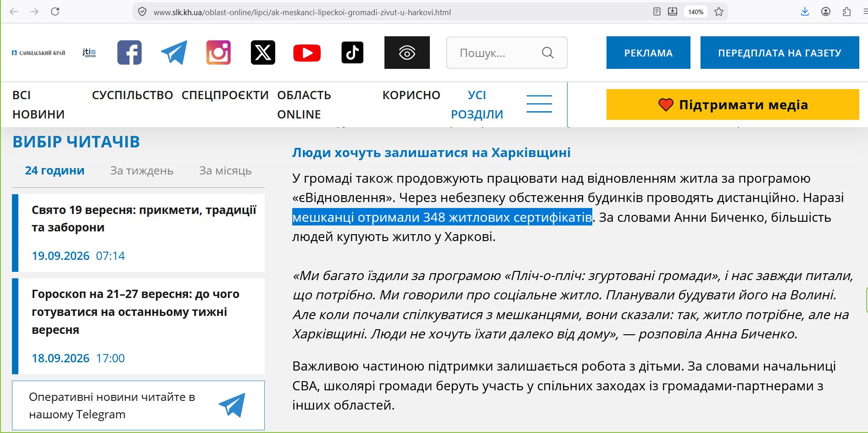Open article Свято 19 вересня: прикмети, традиції
This screenshot has height=433, width=868.
[144, 219]
